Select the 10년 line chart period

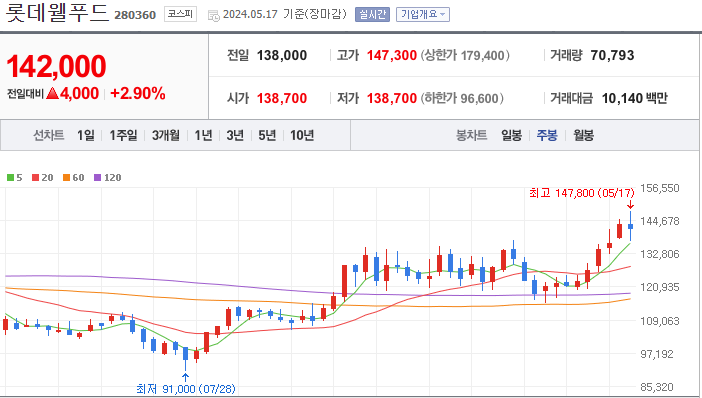click(x=302, y=135)
